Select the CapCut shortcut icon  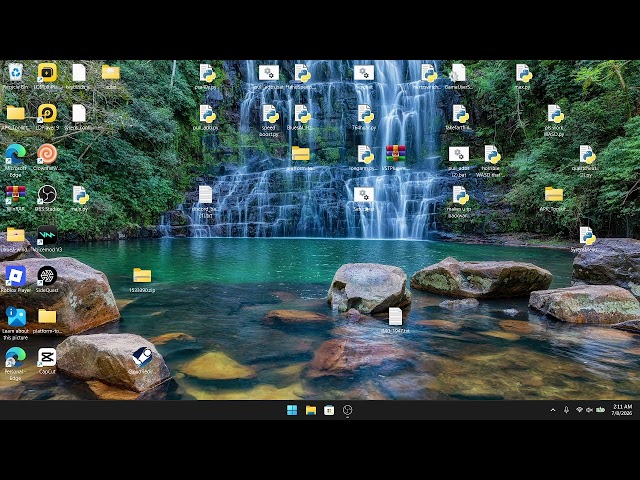pyautogui.click(x=47, y=361)
